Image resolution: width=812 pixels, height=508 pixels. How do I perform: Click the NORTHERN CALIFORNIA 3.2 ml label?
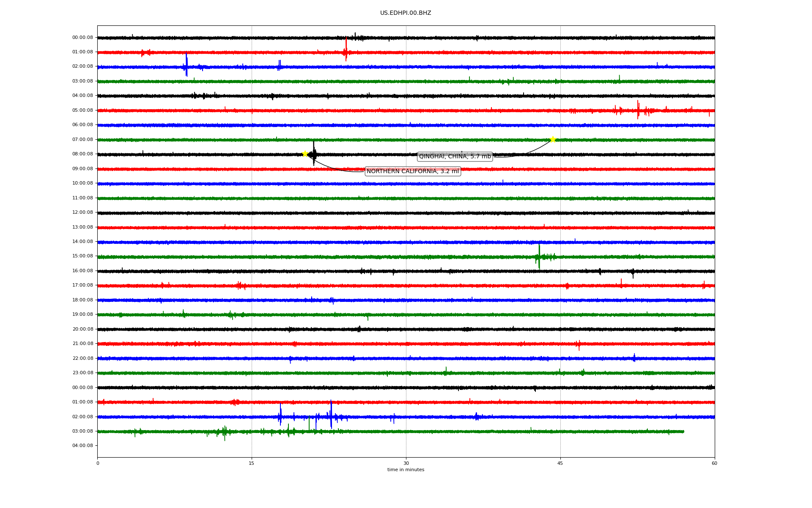[x=412, y=171]
